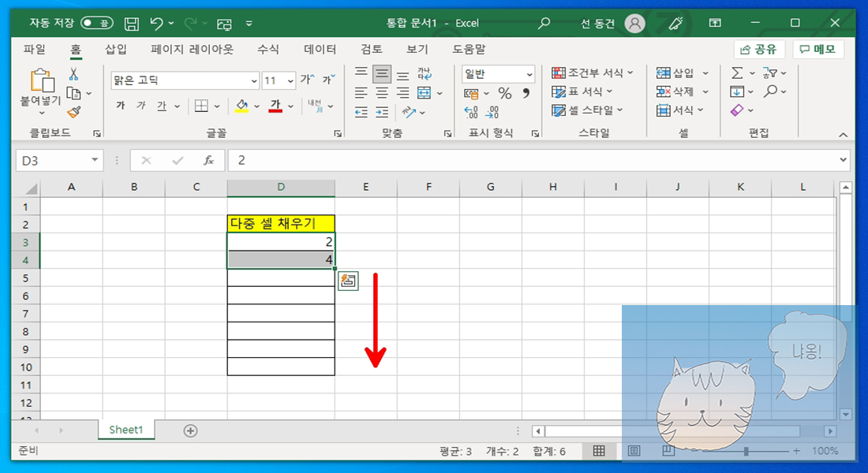Open the text orientation button
This screenshot has width=868, height=473.
pyautogui.click(x=409, y=112)
